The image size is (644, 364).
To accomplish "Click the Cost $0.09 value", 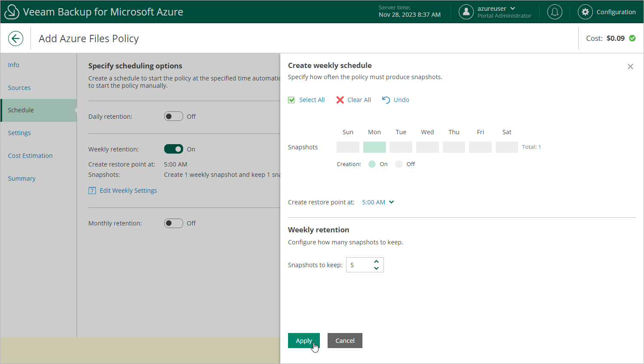I will coord(616,38).
